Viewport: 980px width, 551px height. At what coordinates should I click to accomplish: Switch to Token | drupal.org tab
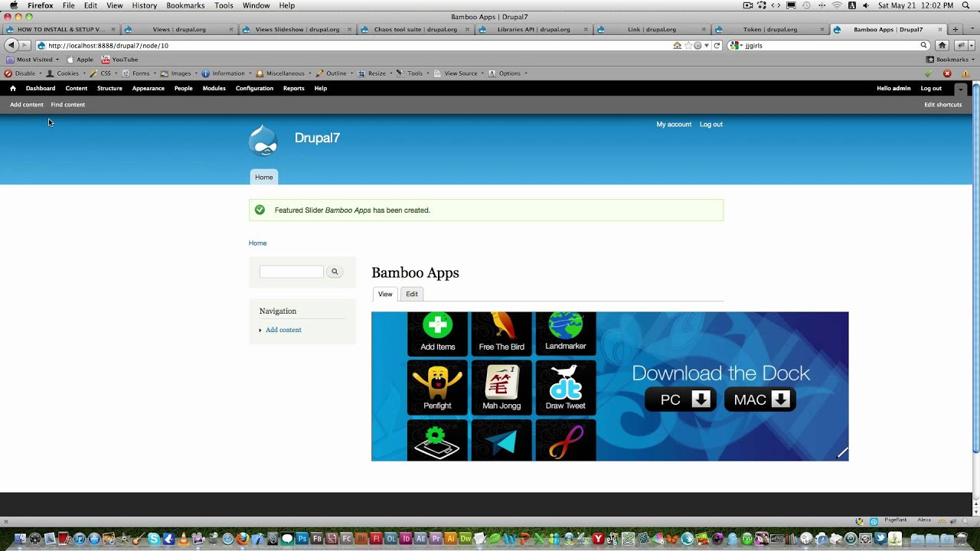[x=769, y=30]
